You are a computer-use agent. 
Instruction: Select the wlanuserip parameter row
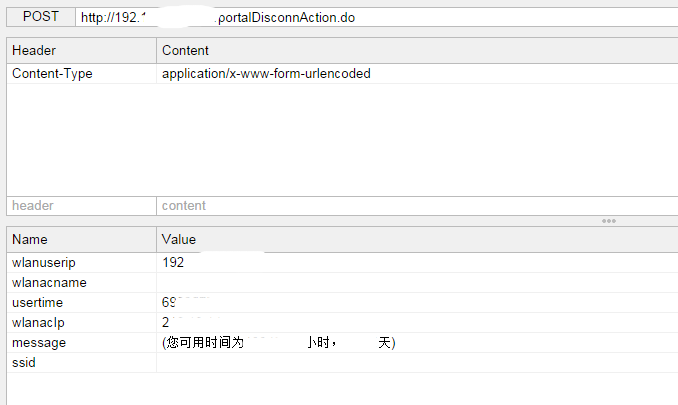342,262
